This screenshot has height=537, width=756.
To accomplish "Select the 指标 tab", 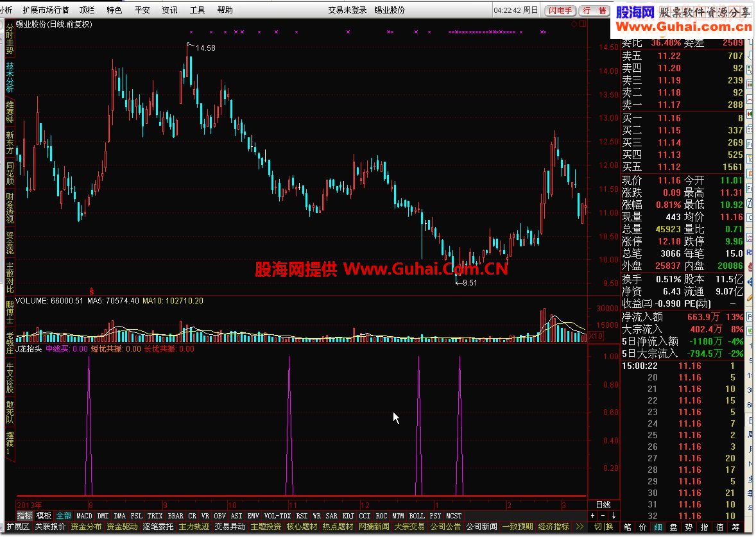I will pos(24,516).
